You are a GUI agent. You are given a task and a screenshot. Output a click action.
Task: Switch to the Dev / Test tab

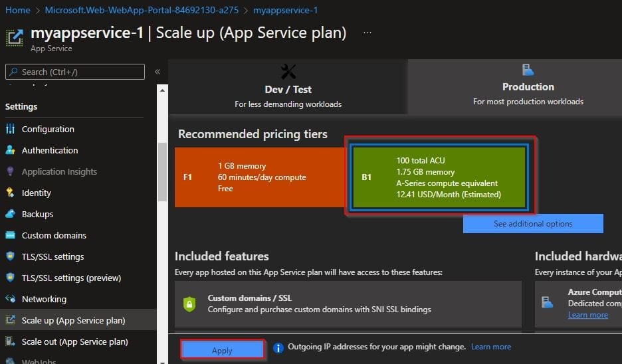click(288, 87)
